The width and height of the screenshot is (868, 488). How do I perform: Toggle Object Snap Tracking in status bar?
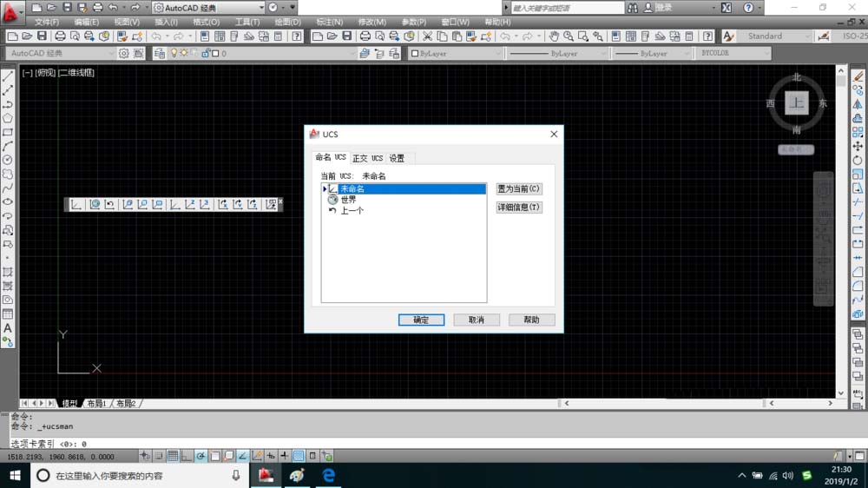tap(242, 456)
